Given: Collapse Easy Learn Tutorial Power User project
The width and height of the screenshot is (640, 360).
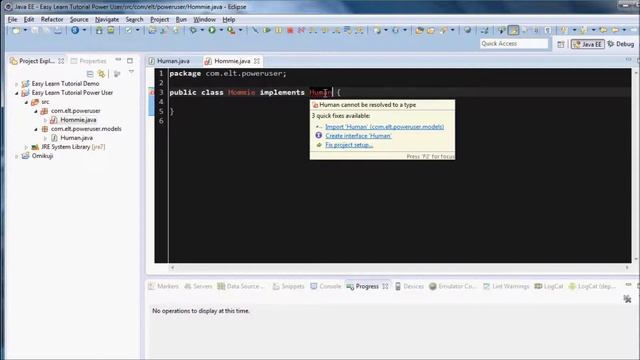Looking at the screenshot, I should point(17,93).
